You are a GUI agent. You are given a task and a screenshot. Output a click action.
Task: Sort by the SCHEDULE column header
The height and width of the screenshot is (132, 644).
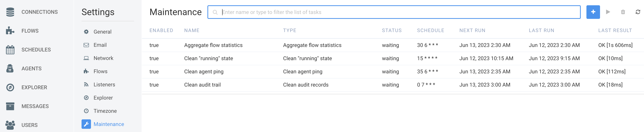click(x=431, y=31)
